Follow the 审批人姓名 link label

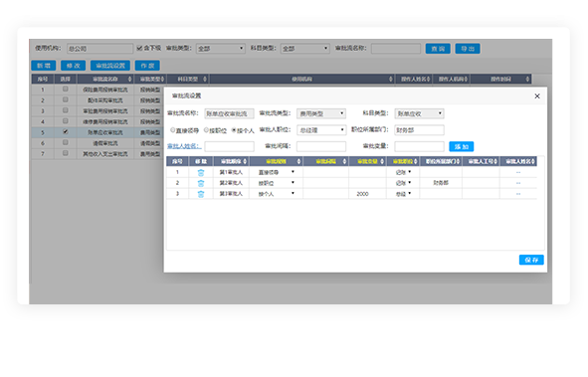point(184,146)
